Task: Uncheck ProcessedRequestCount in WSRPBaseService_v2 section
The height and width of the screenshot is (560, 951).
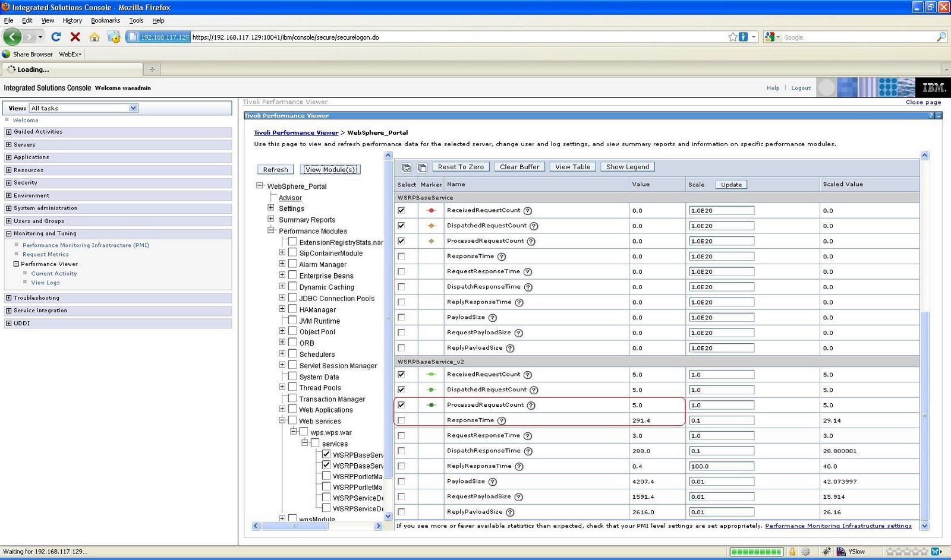Action: click(x=401, y=405)
